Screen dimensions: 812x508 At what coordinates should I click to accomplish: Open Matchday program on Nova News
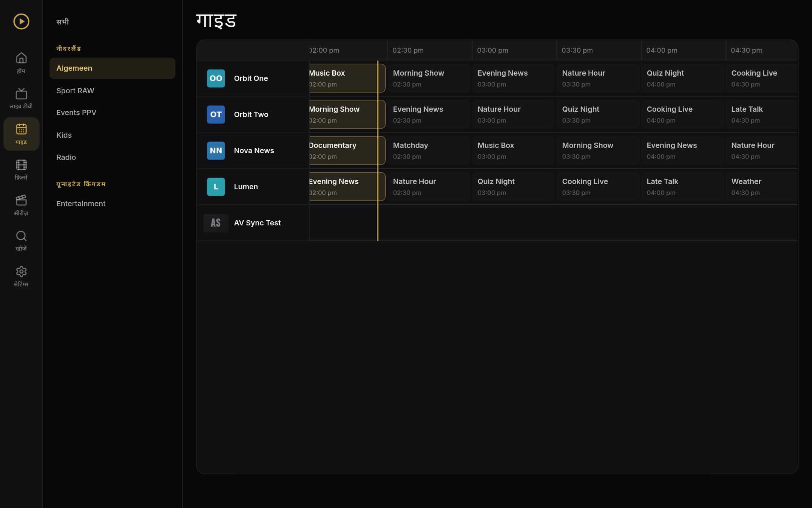[x=429, y=151]
